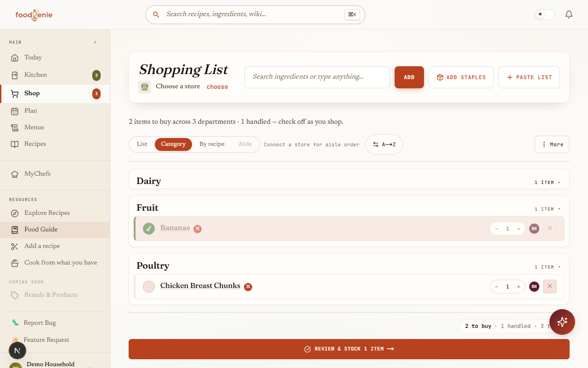588x368 pixels.
Task: Click the store icon beside Choose a store
Action: (x=145, y=87)
